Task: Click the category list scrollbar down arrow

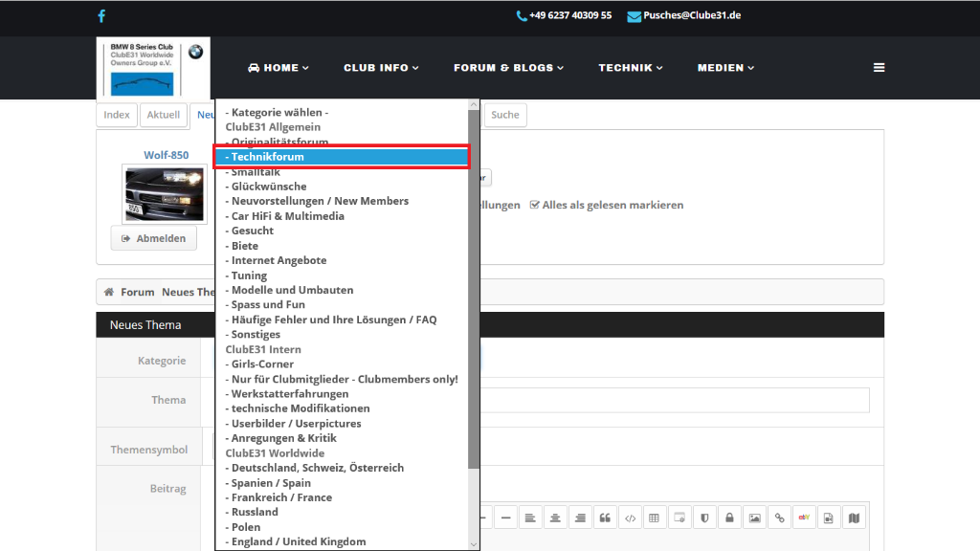Action: click(473, 543)
